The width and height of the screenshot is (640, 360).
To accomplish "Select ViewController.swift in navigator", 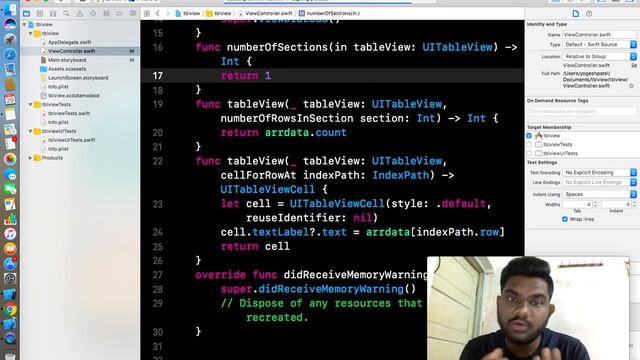I will (72, 51).
